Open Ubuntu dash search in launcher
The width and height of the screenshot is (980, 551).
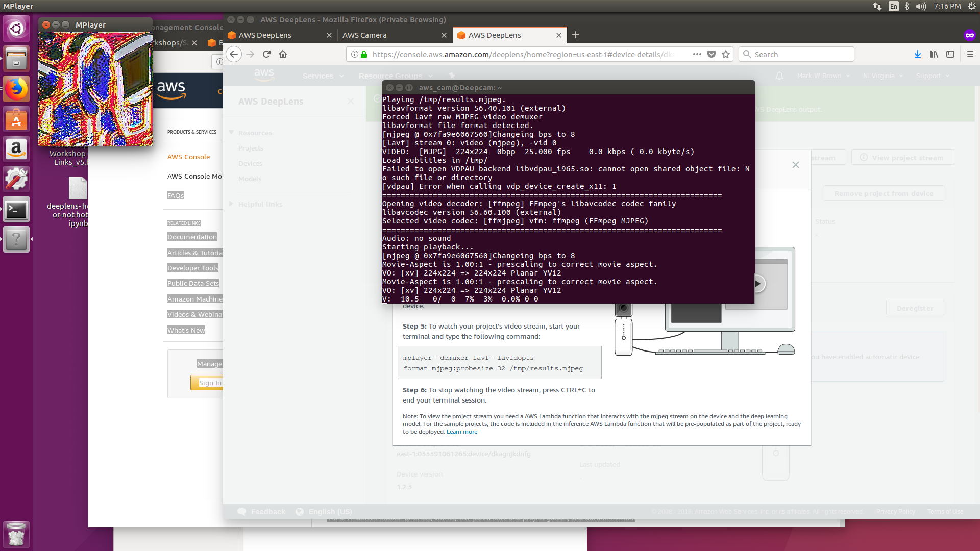pyautogui.click(x=16, y=28)
